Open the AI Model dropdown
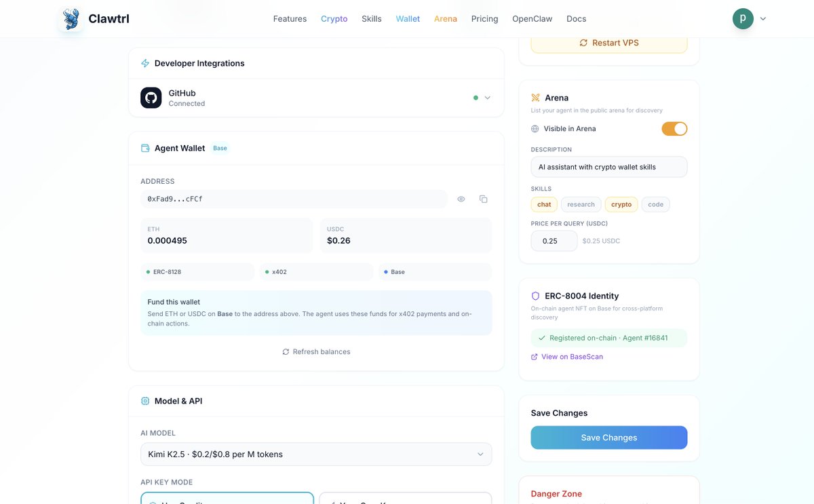814x504 pixels. pos(316,454)
